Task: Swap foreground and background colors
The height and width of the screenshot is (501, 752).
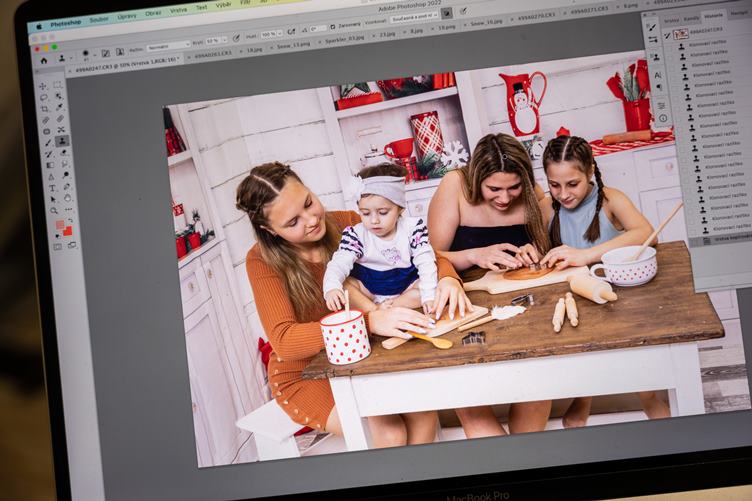Action: tap(70, 220)
